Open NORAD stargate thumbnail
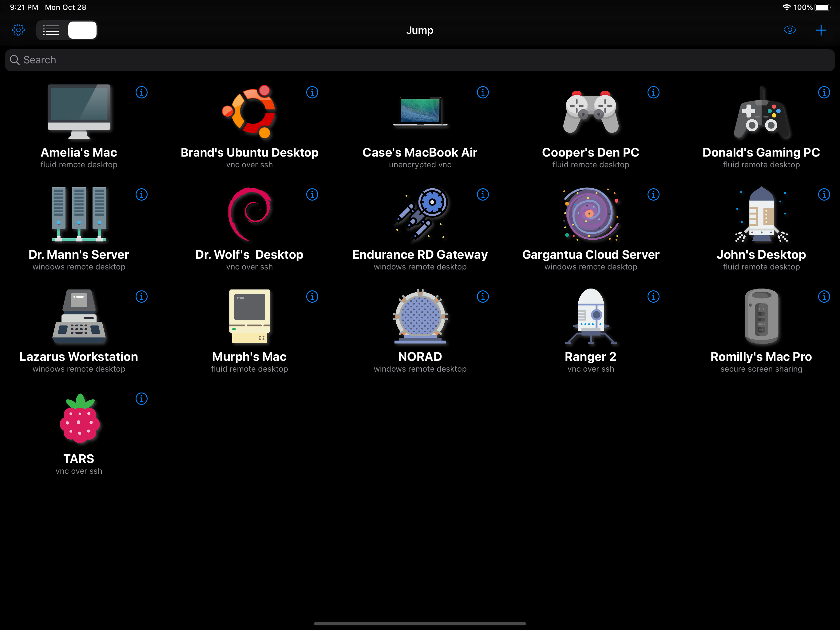The height and width of the screenshot is (630, 840). [420, 316]
